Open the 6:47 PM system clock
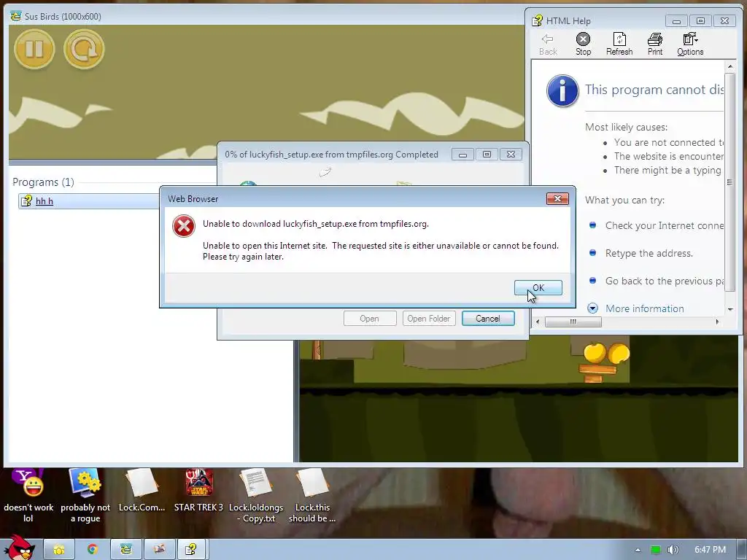This screenshot has width=747, height=560. click(x=711, y=550)
